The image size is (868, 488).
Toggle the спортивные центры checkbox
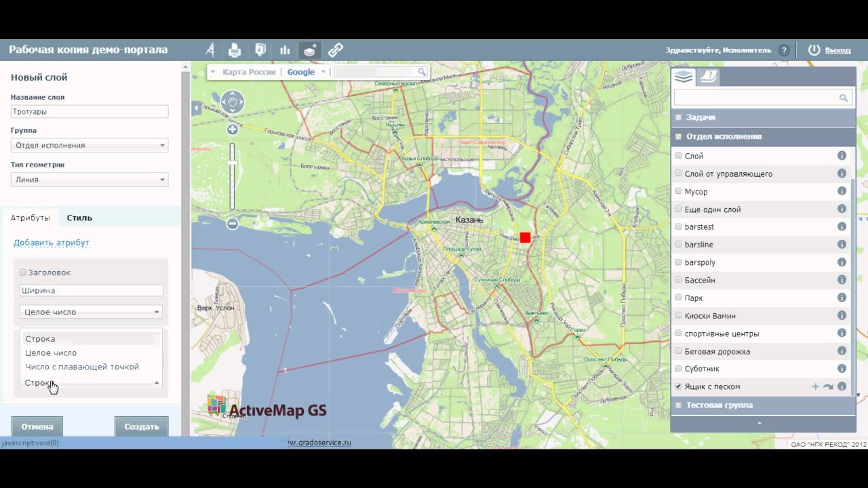click(678, 333)
